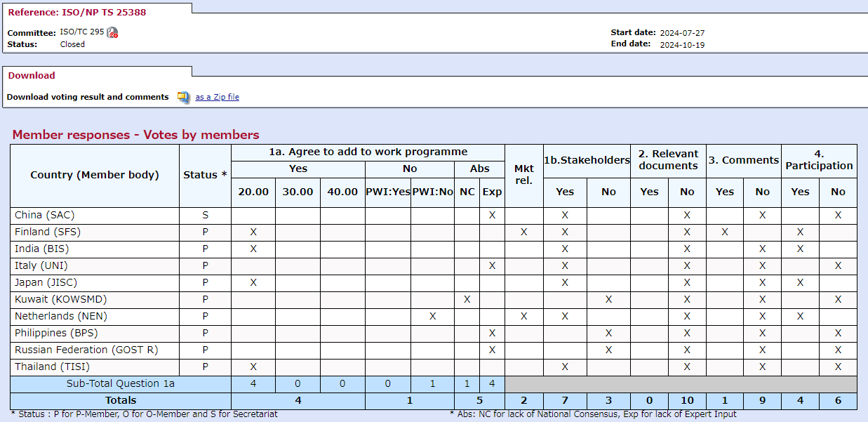The width and height of the screenshot is (868, 422).
Task: Click the Status footnote about P-Member and O-Member
Action: tap(145, 414)
